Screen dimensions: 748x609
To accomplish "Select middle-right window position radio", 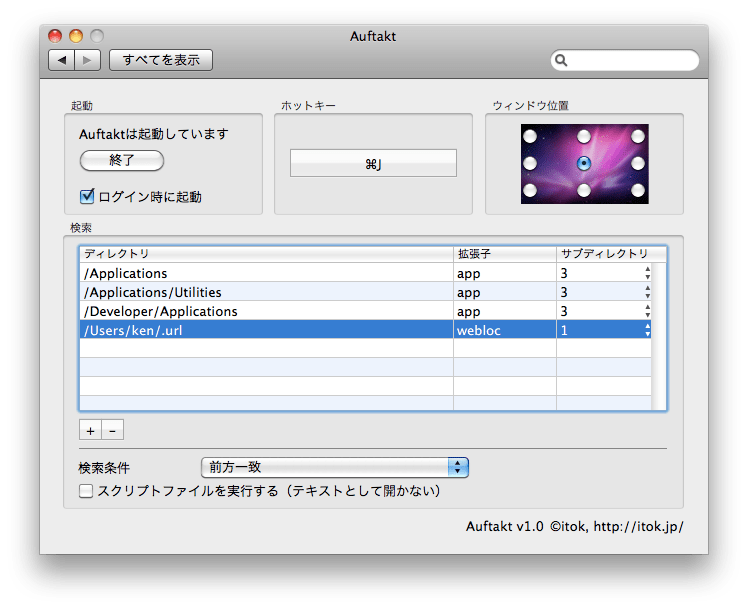I will [x=638, y=164].
